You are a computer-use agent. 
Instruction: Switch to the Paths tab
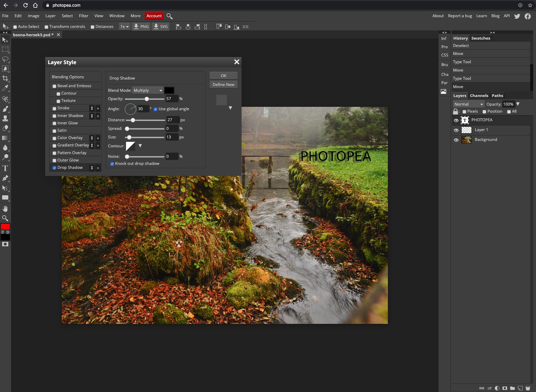click(497, 96)
